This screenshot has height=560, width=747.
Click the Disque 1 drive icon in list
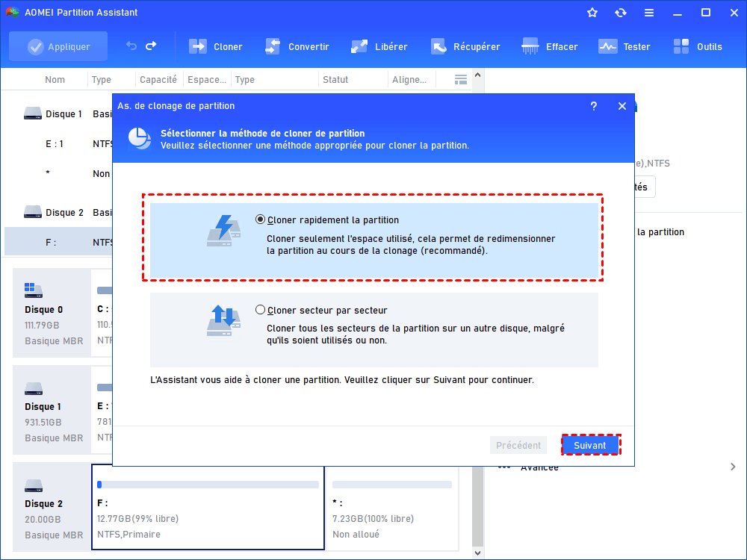pyautogui.click(x=33, y=113)
